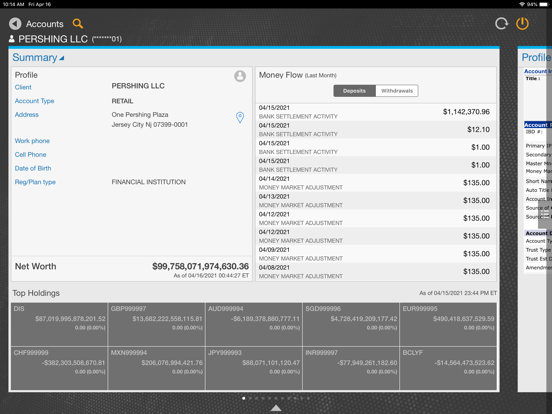The height and width of the screenshot is (414, 552).
Task: Select the $12.10 bank settlement row
Action: [x=376, y=130]
